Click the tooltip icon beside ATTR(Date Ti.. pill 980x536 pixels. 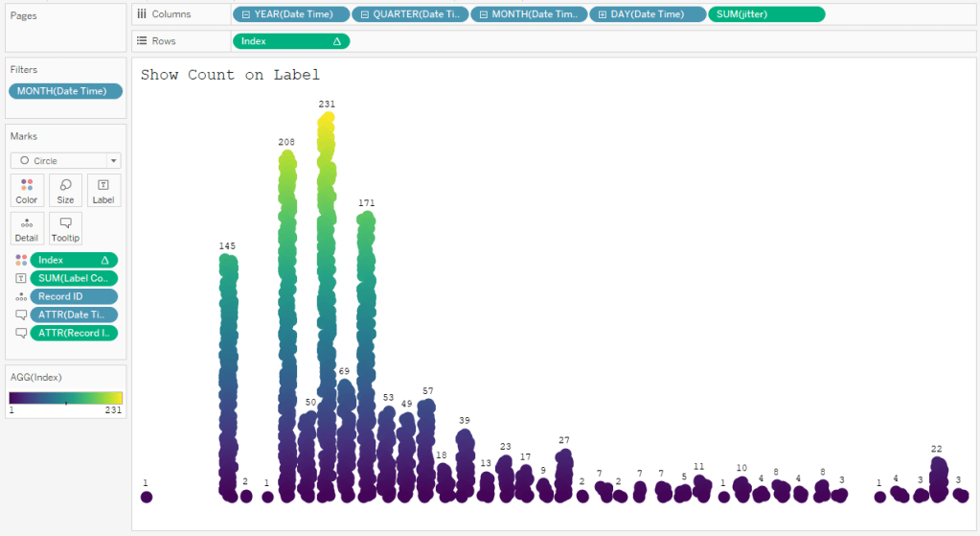21,315
